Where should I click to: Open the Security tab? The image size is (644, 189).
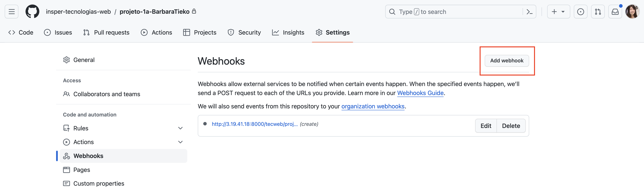[244, 33]
